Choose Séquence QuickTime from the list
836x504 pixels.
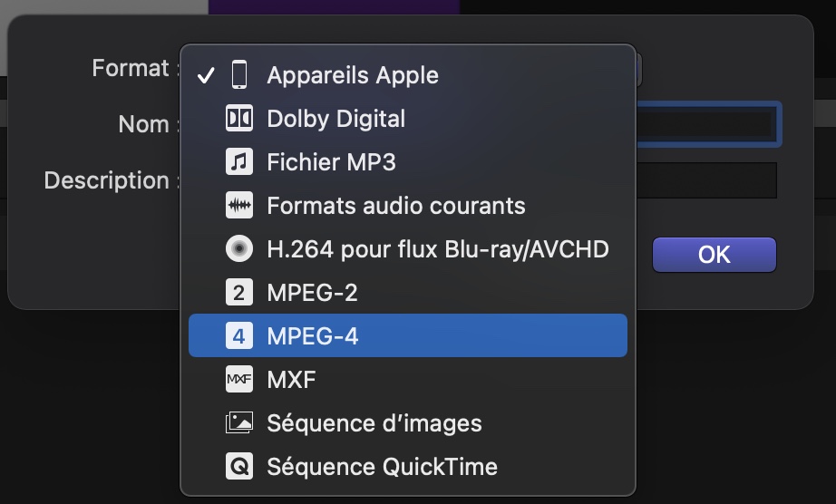click(382, 467)
